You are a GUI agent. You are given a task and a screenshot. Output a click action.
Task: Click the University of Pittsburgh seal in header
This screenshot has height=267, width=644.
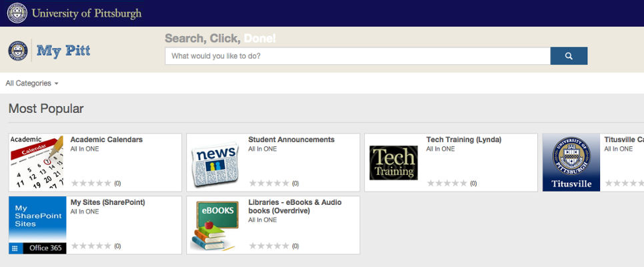pyautogui.click(x=17, y=13)
